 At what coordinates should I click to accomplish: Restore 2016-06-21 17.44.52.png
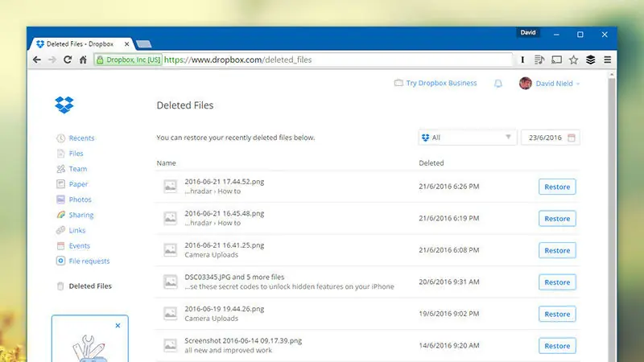coord(557,187)
